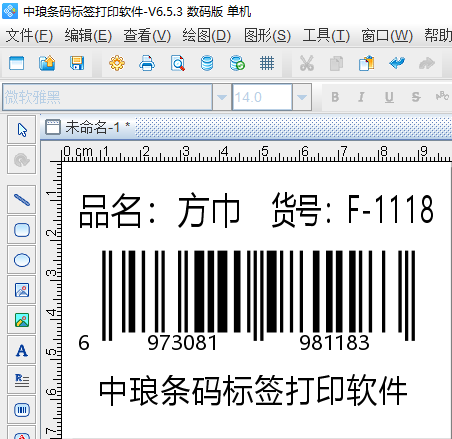Image resolution: width=452 pixels, height=439 pixels.
Task: Click the gray Redo arrow
Action: pos(427,63)
